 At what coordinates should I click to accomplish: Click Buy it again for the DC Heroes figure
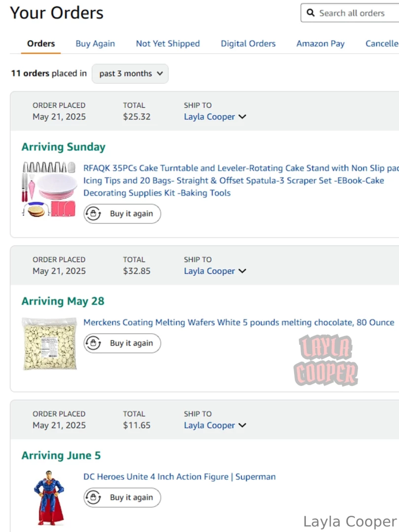tap(122, 498)
